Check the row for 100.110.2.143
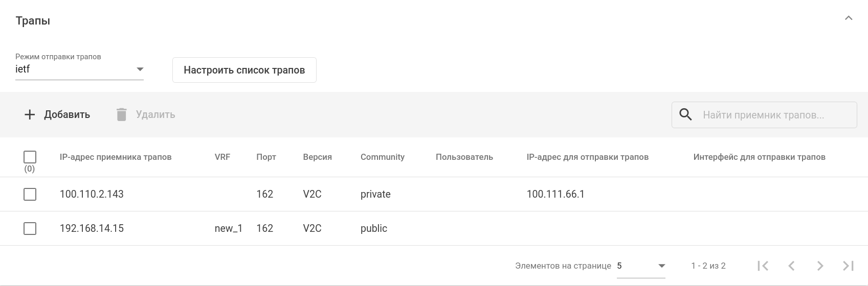 (30, 194)
